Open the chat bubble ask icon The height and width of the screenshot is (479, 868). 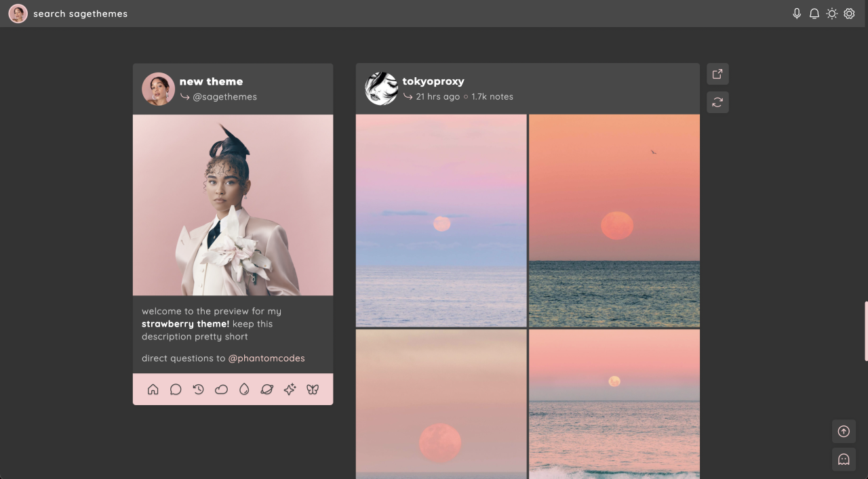click(176, 389)
